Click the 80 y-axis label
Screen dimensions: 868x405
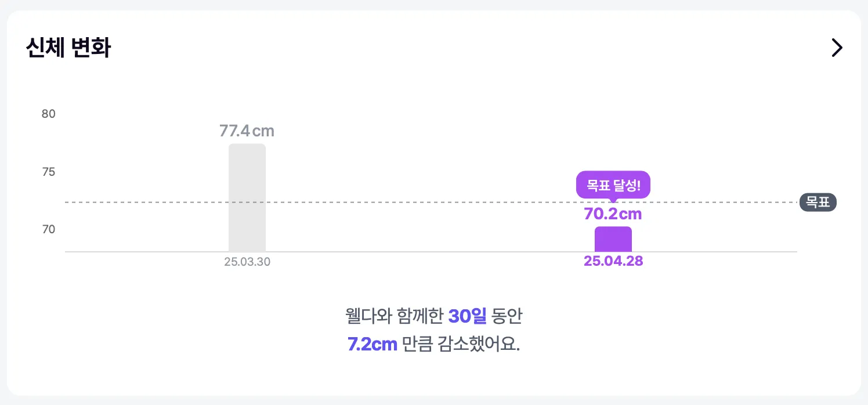(x=49, y=114)
